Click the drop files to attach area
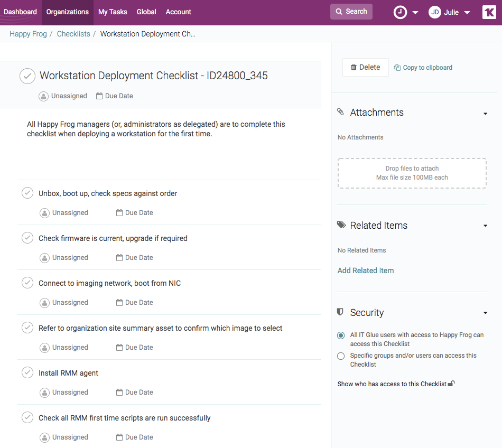Viewport: 502px width, 448px height. [412, 173]
